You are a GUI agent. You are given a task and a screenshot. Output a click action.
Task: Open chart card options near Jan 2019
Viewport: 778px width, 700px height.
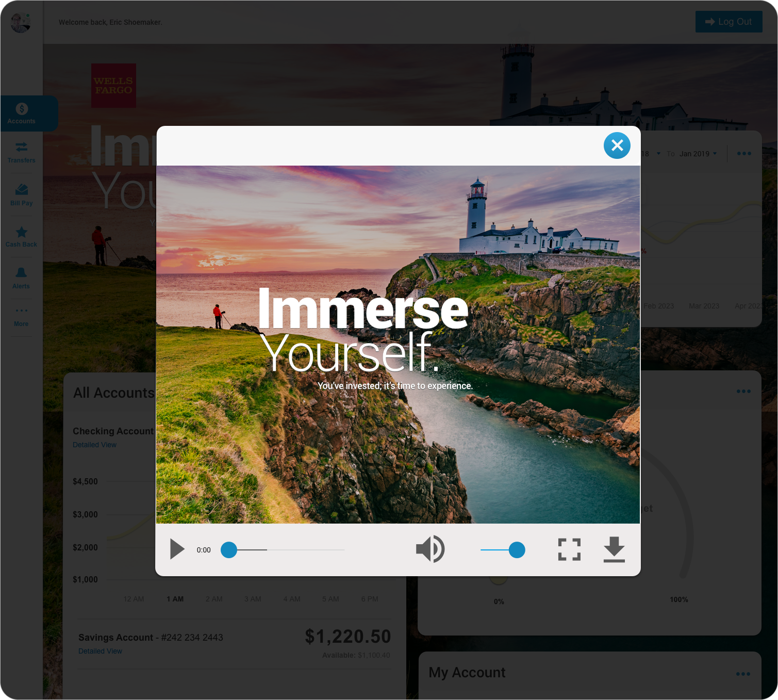[744, 153]
